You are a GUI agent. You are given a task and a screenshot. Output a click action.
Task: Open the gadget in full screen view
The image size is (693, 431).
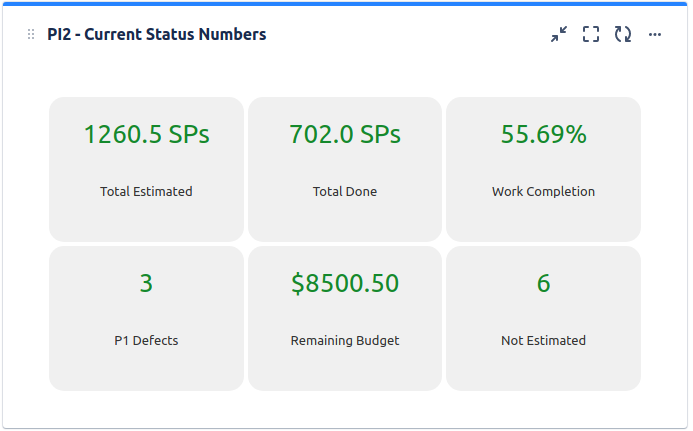coord(591,34)
